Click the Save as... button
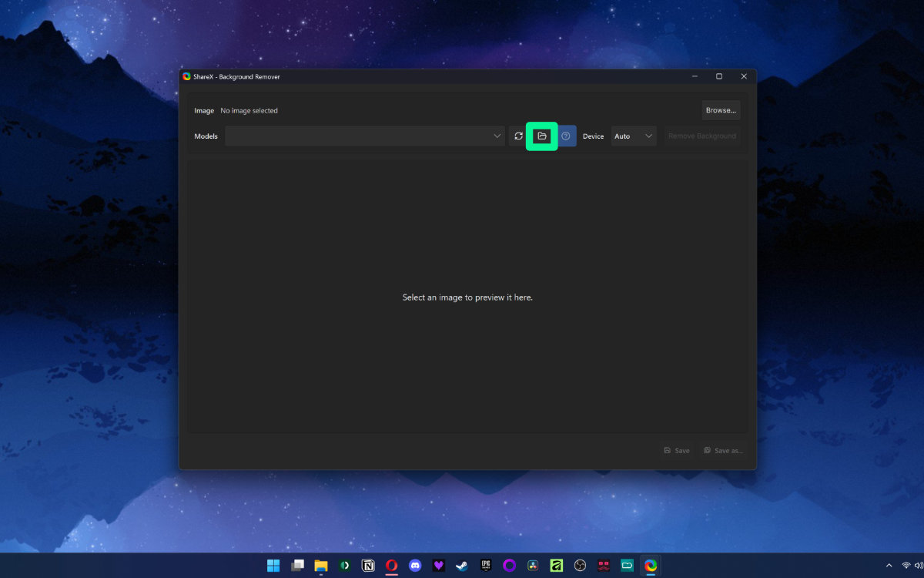 pos(723,451)
